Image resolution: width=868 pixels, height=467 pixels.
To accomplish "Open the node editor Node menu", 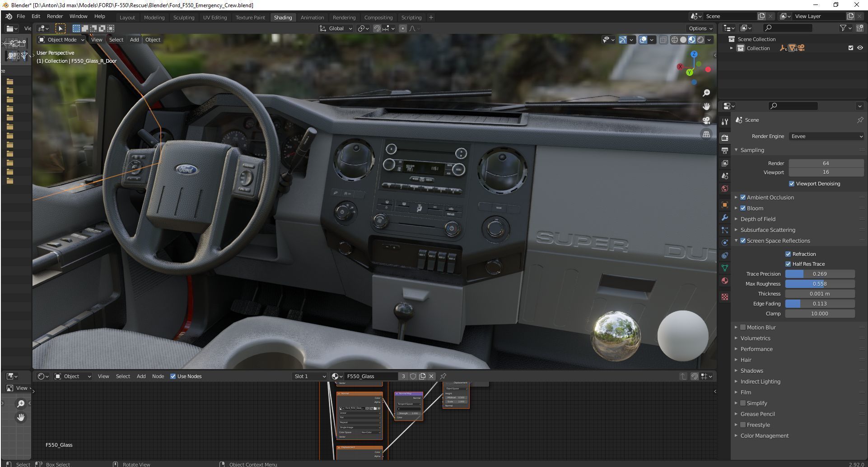I will [x=158, y=376].
